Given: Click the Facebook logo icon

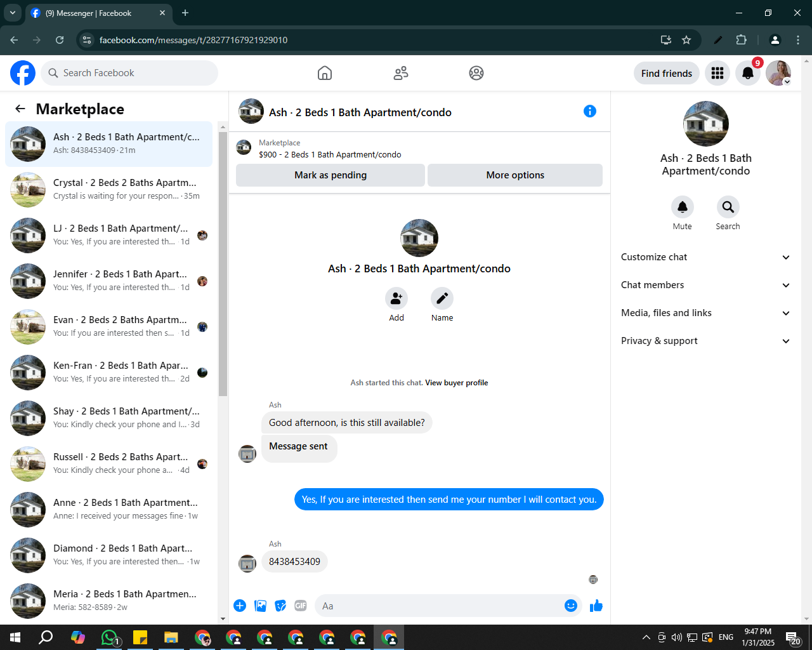Looking at the screenshot, I should point(23,73).
